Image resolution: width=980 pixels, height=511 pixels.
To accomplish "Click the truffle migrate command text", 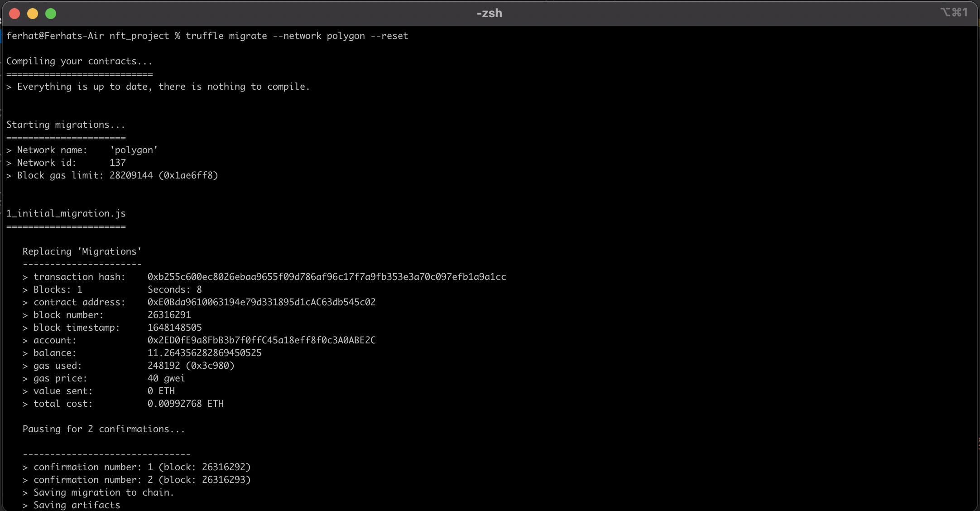I will pos(297,36).
